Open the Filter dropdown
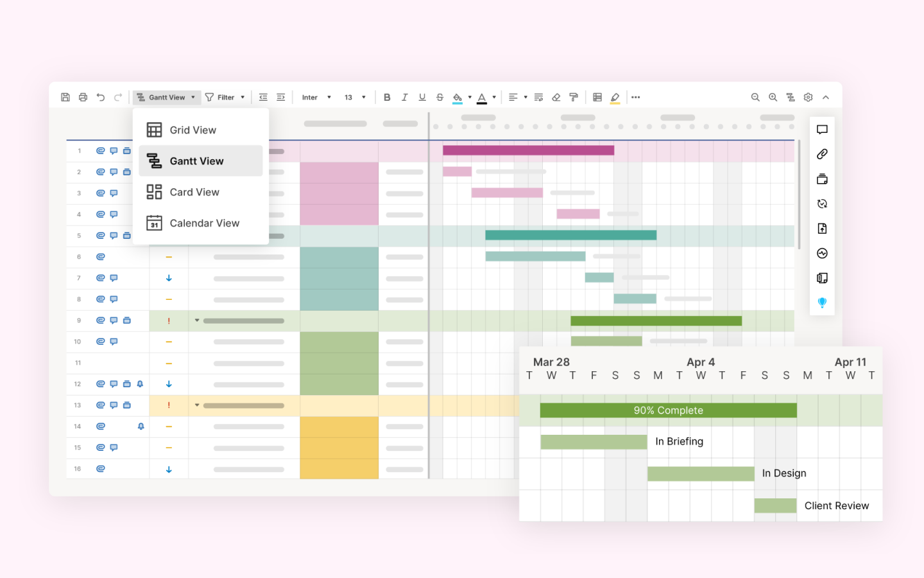The width and height of the screenshot is (924, 578). (226, 97)
